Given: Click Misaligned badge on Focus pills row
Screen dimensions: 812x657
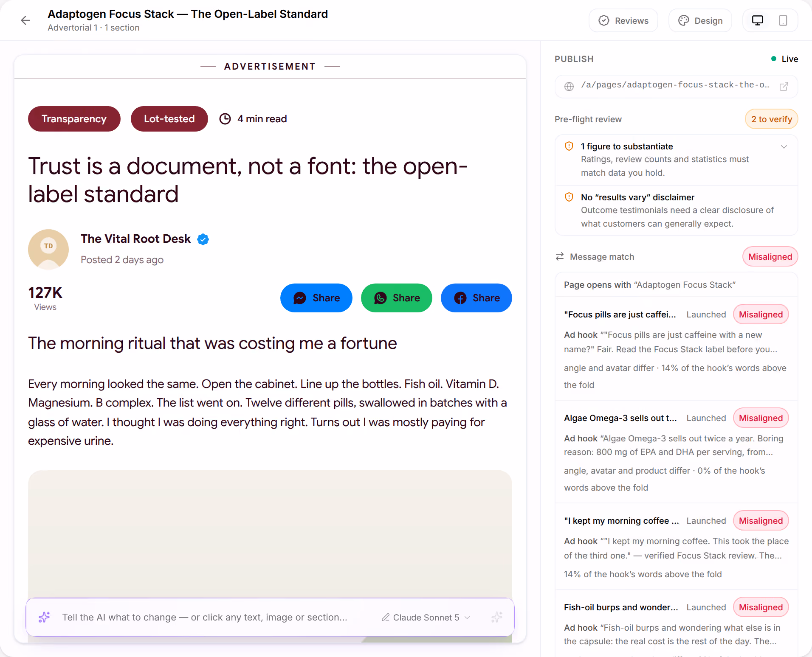Looking at the screenshot, I should point(761,314).
